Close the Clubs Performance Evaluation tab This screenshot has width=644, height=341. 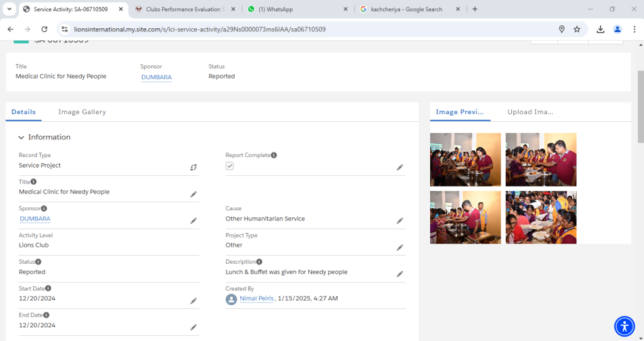tap(233, 9)
